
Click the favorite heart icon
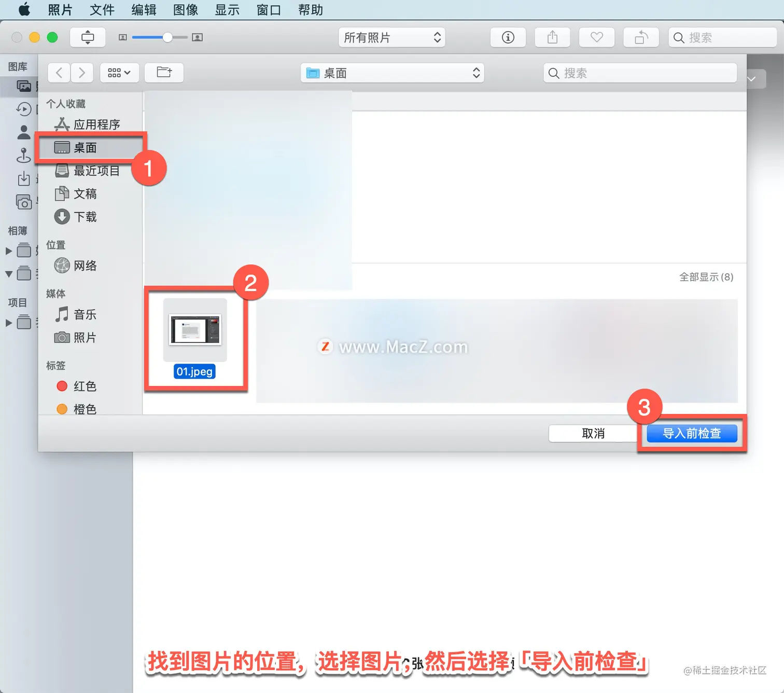pos(597,37)
